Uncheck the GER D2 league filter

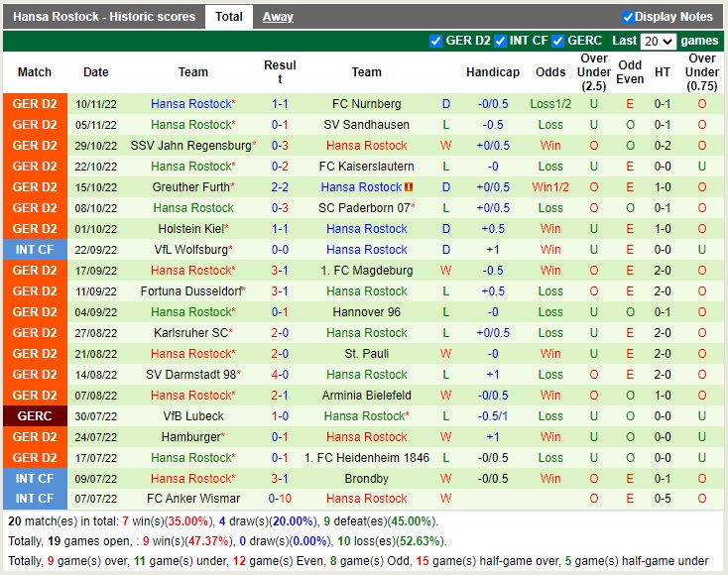coord(435,41)
